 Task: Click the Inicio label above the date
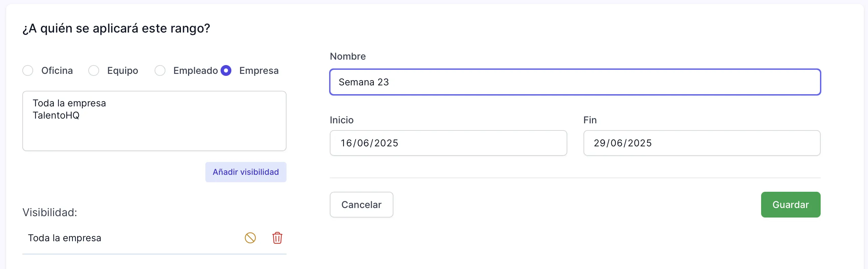(342, 120)
